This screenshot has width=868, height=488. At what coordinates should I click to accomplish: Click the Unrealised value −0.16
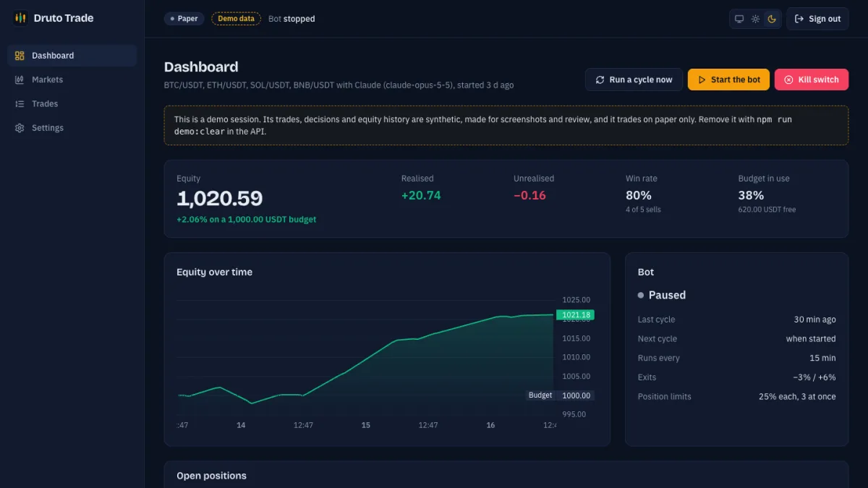529,195
